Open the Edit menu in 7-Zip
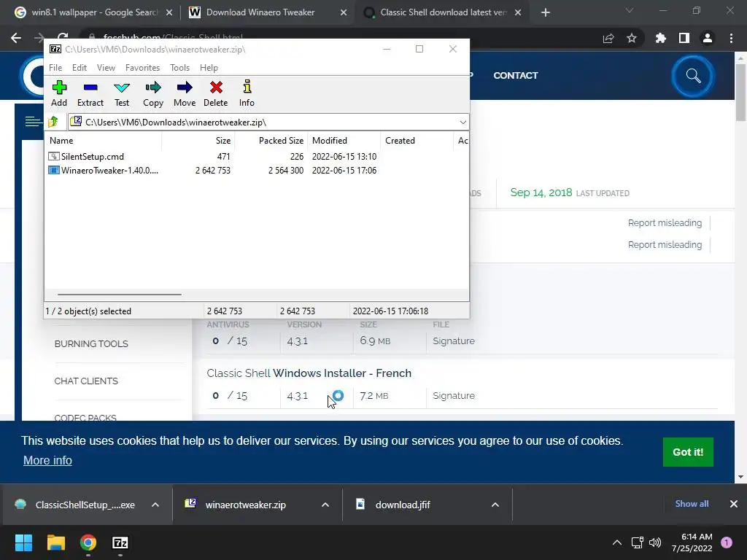 point(79,68)
